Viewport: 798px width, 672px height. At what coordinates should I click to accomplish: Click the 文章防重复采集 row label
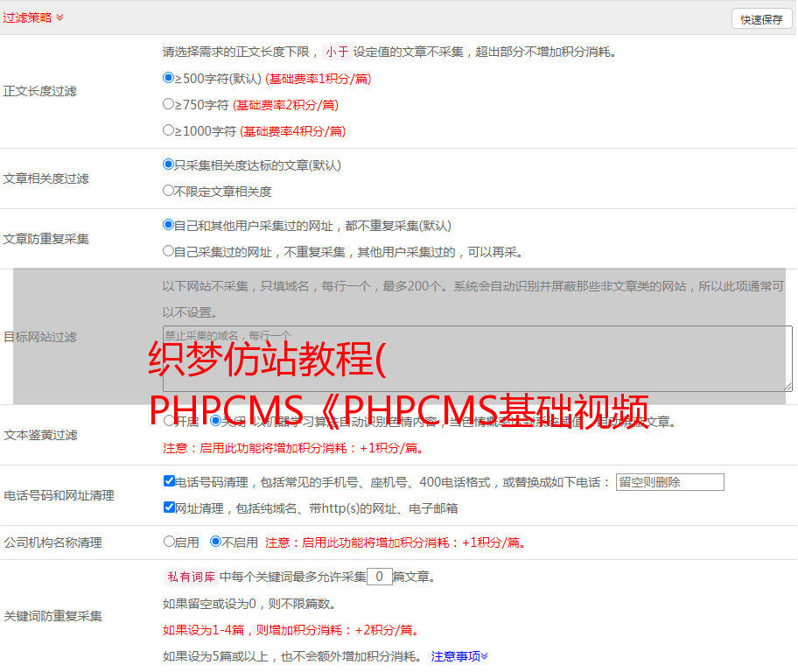click(45, 239)
